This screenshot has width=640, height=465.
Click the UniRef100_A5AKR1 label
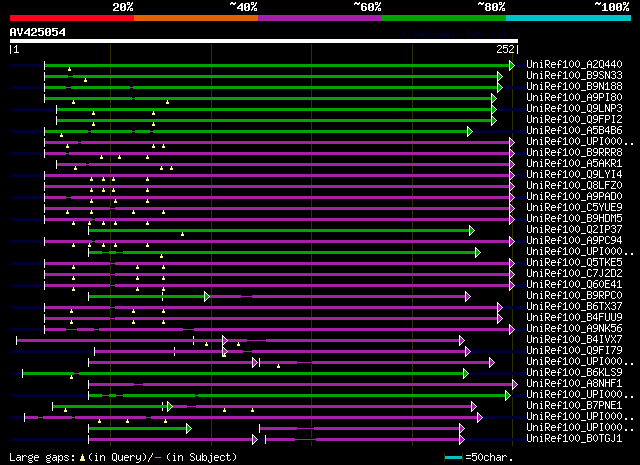point(574,163)
